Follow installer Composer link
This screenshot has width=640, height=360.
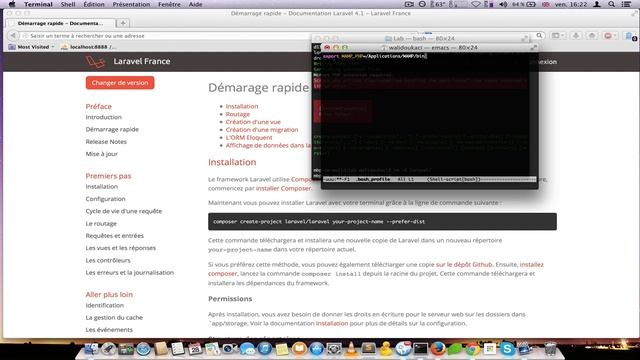pyautogui.click(x=283, y=188)
